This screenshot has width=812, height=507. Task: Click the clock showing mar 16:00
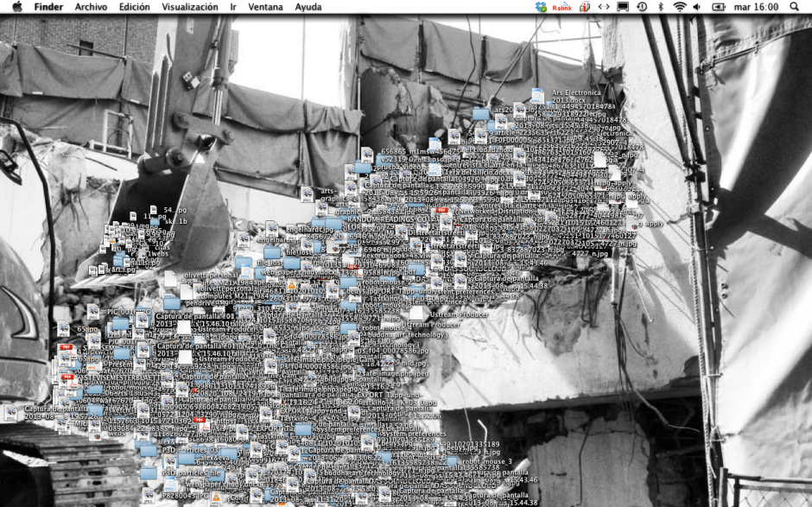(x=755, y=7)
